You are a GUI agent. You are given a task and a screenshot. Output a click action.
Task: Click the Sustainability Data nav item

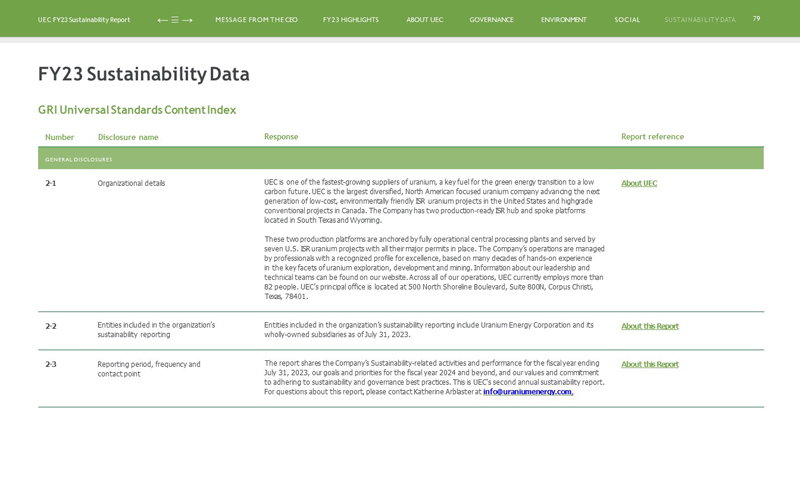[699, 20]
